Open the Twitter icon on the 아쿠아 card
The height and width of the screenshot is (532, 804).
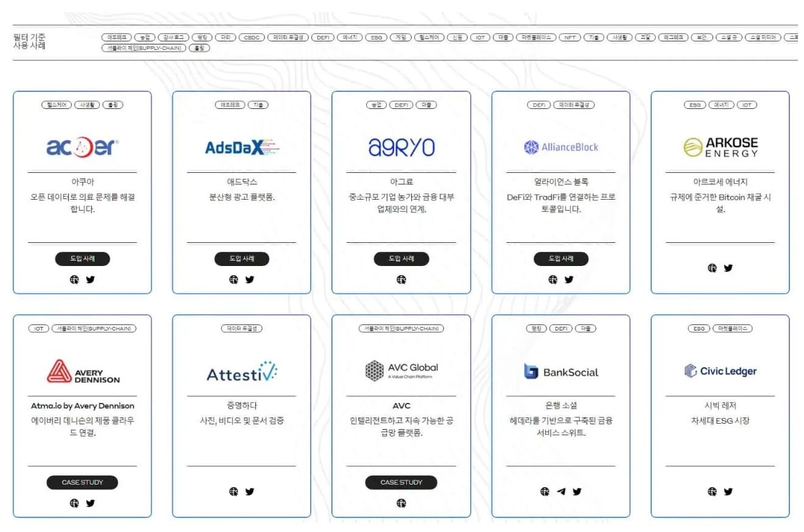tap(90, 280)
